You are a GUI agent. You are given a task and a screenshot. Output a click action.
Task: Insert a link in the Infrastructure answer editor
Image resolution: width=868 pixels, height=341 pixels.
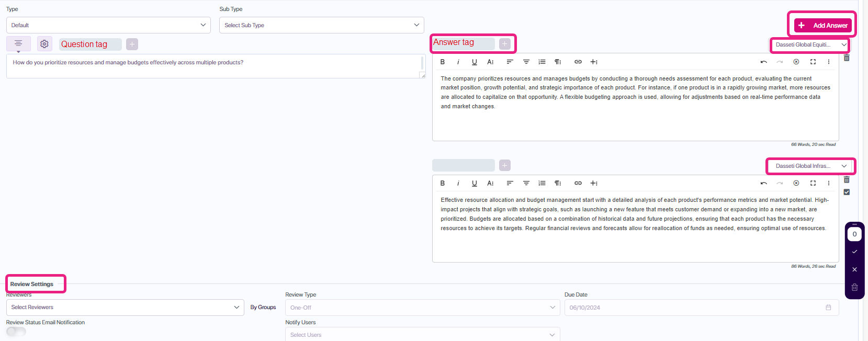click(578, 183)
